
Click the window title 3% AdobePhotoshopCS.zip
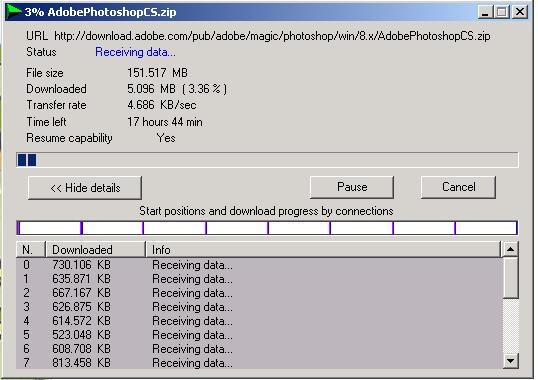coord(101,12)
